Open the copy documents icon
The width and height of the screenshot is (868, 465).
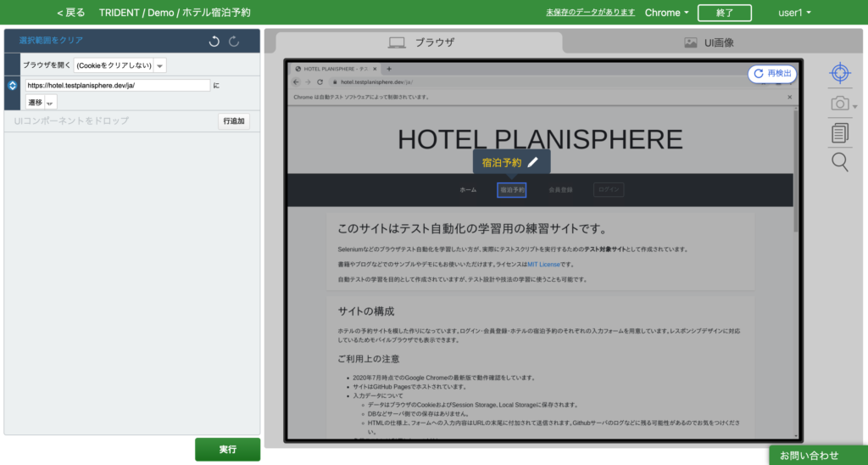(x=840, y=133)
